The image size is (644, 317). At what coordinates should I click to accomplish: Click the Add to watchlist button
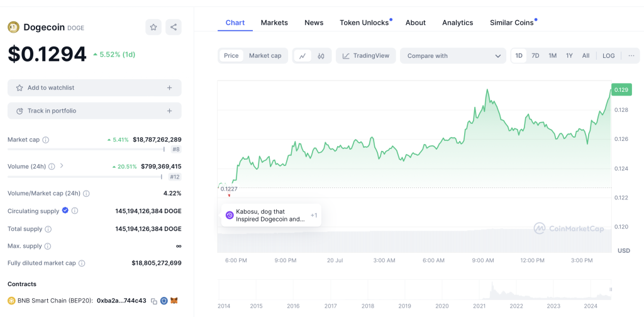pyautogui.click(x=94, y=88)
